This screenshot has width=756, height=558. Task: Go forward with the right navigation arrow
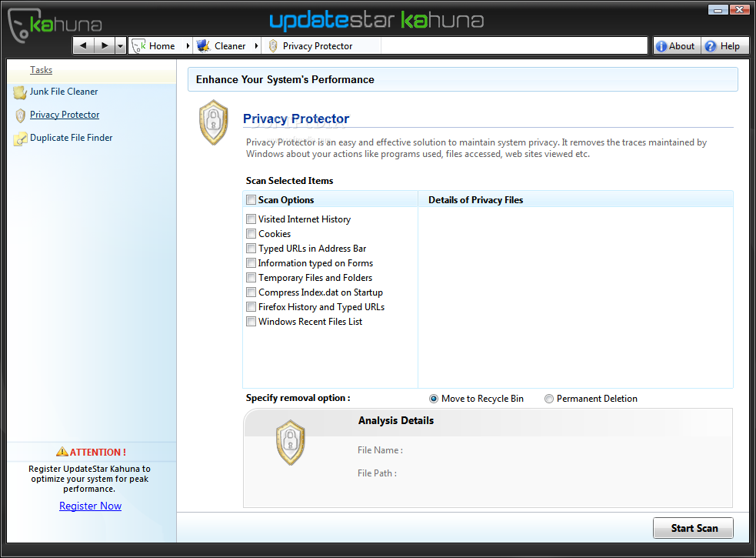(x=105, y=46)
